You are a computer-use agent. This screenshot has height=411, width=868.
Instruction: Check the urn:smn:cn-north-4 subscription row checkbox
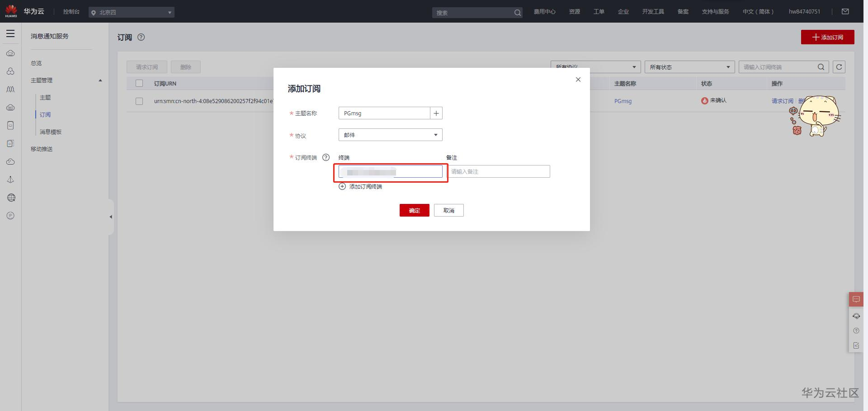(139, 101)
